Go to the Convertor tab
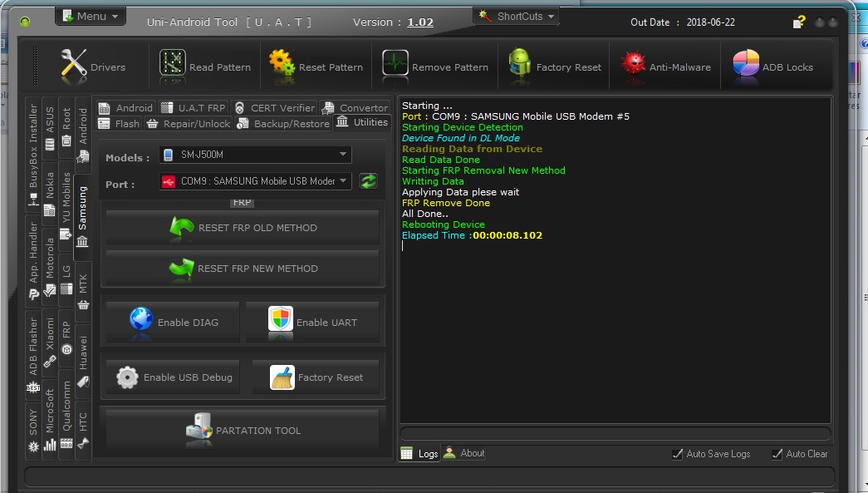868x493 pixels. 355,107
